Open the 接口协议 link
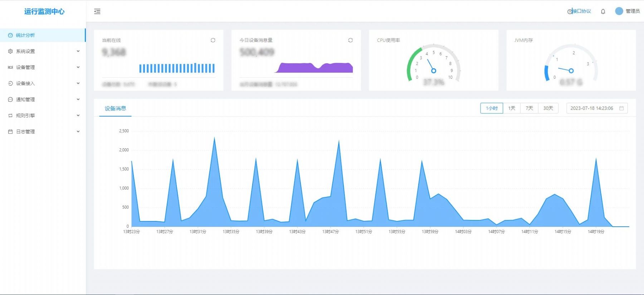644x295 pixels. click(x=581, y=11)
